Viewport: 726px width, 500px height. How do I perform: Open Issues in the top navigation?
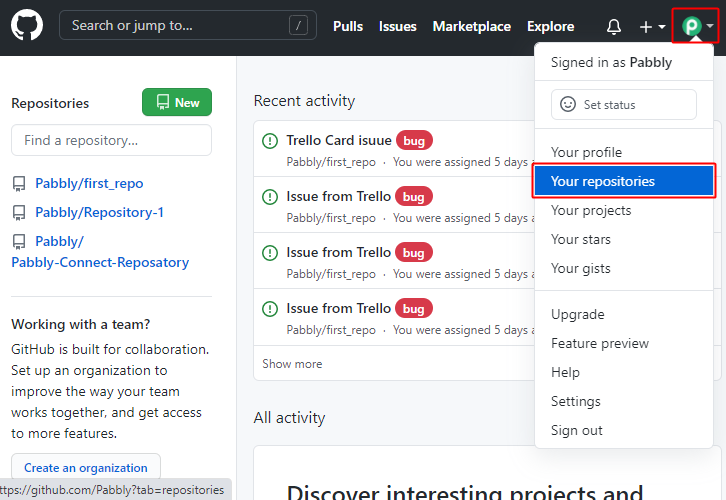(397, 26)
